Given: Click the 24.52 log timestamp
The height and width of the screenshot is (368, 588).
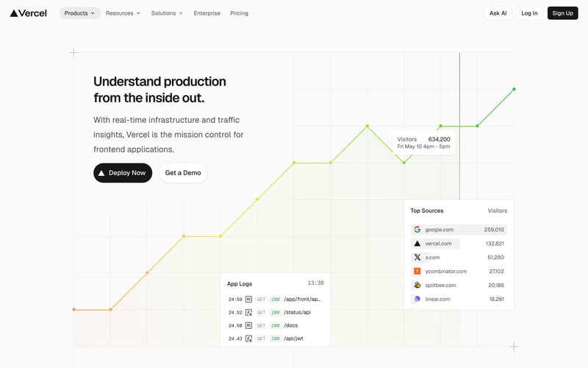Looking at the screenshot, I should point(235,312).
